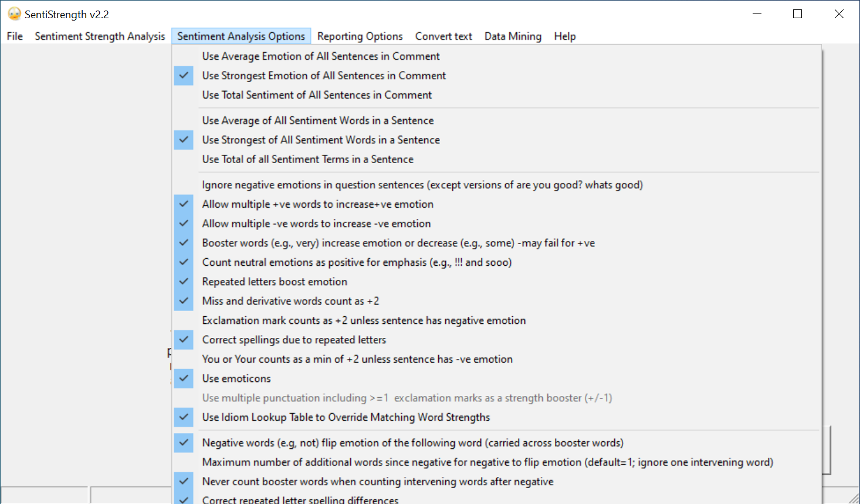
Task: Maximize the SentiStrength window
Action: point(797,14)
